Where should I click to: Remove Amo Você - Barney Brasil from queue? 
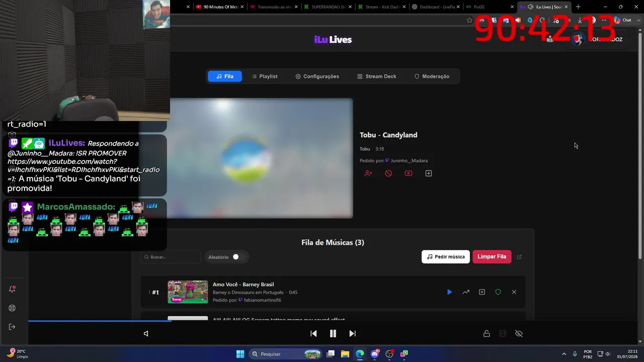(514, 292)
